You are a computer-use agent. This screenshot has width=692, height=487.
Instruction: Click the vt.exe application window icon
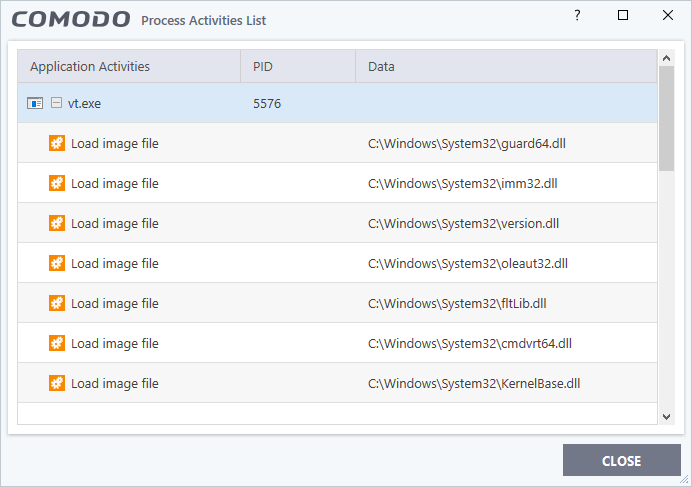click(x=35, y=103)
